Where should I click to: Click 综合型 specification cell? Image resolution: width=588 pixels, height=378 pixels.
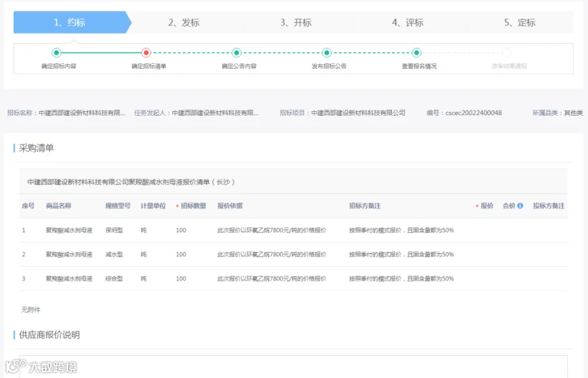(x=114, y=279)
